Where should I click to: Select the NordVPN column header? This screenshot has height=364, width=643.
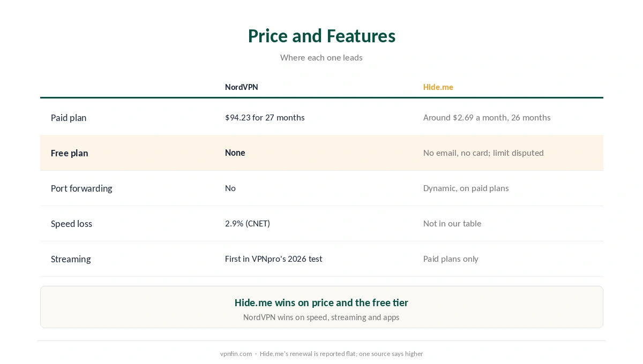(241, 87)
